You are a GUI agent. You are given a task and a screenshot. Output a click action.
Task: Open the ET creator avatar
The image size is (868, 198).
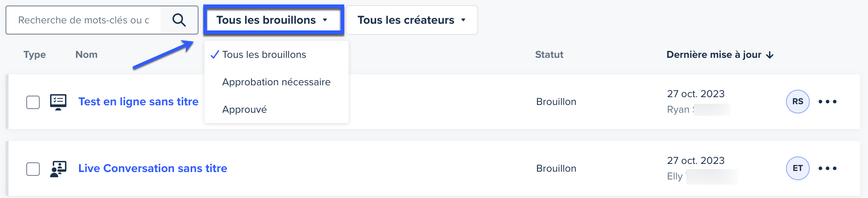(798, 168)
